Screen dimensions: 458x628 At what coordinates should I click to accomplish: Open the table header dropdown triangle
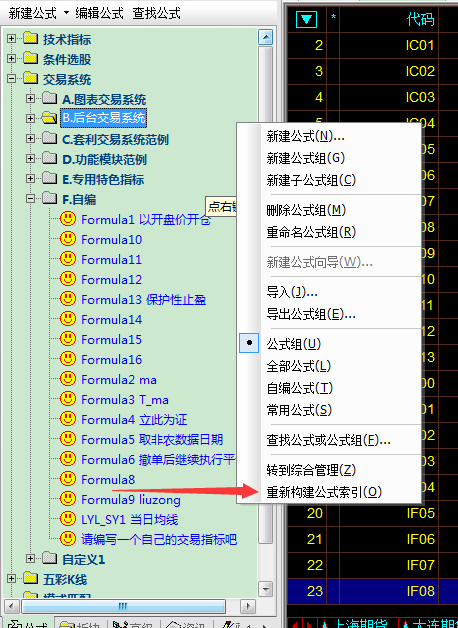click(307, 19)
